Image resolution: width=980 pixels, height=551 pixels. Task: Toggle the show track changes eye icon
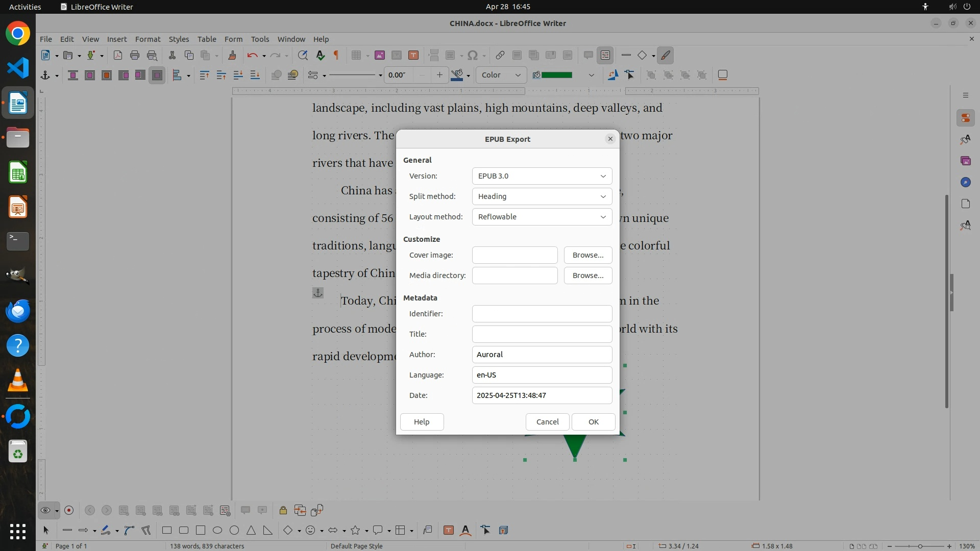pos(45,510)
